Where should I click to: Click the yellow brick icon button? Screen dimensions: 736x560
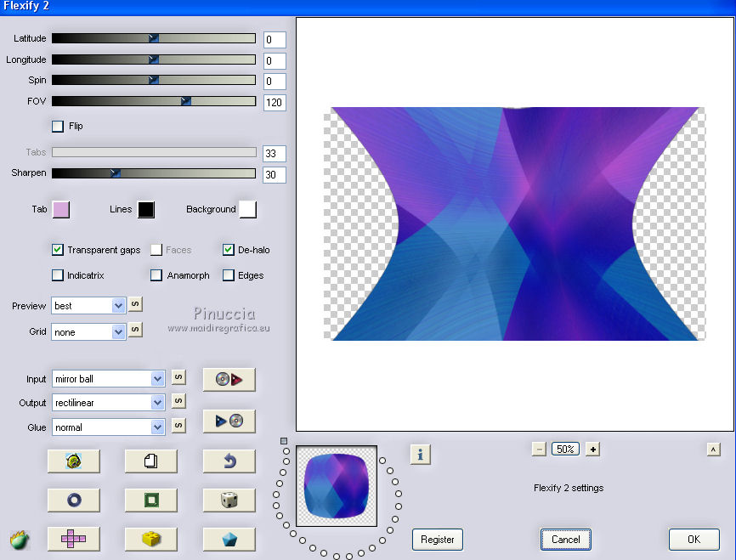(x=151, y=539)
